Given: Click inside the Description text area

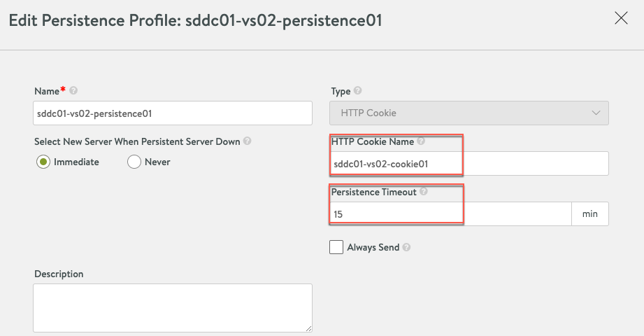Looking at the screenshot, I should pos(172,307).
